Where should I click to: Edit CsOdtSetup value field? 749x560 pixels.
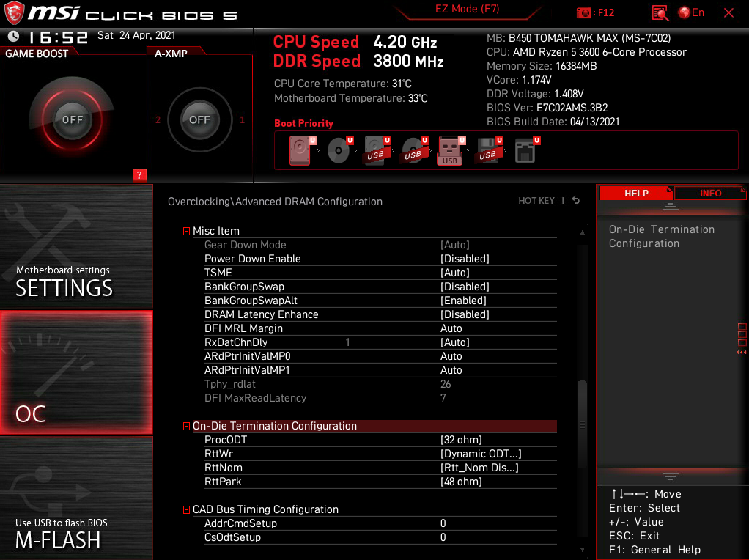(443, 537)
